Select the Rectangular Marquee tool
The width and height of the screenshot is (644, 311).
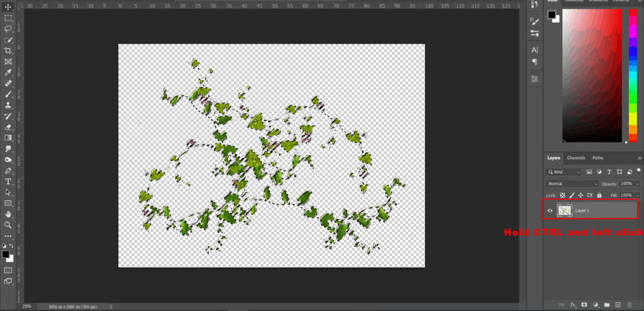pyautogui.click(x=8, y=18)
